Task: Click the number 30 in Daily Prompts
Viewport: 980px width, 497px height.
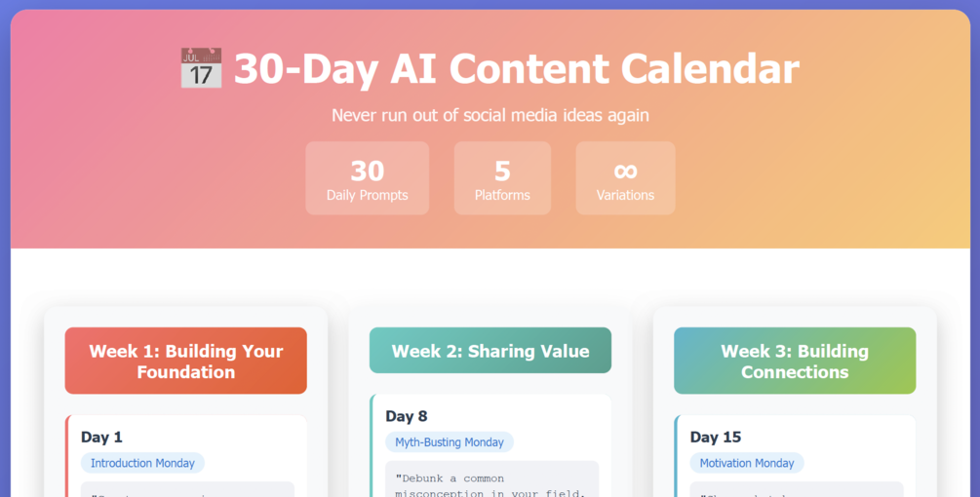Action: pos(367,171)
